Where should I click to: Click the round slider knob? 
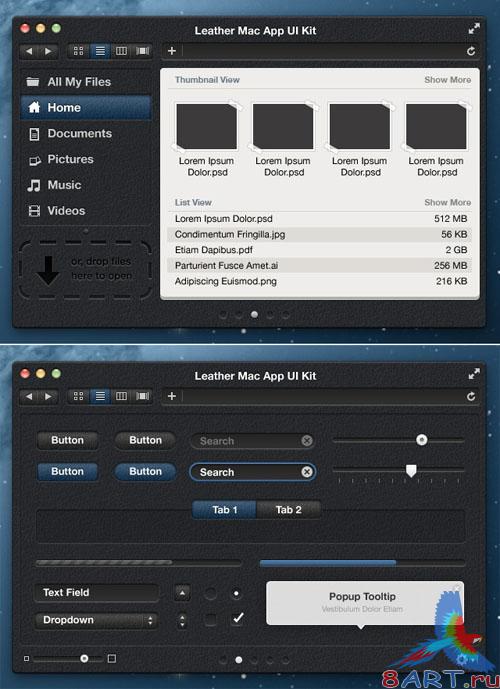tap(421, 439)
